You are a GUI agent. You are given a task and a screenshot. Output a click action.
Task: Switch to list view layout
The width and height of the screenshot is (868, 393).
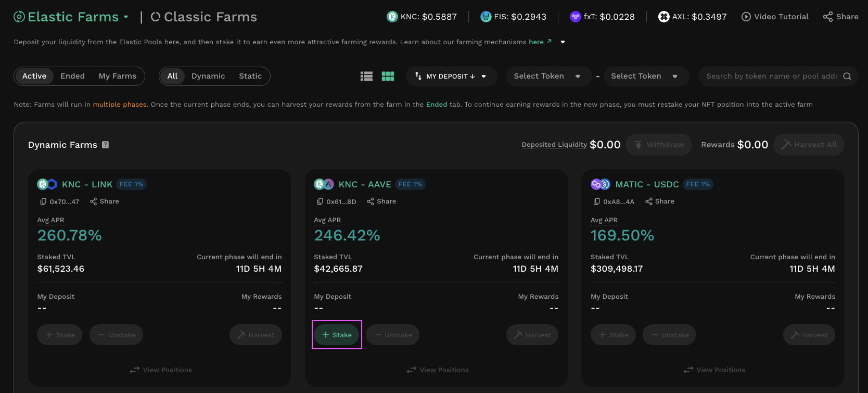(366, 77)
